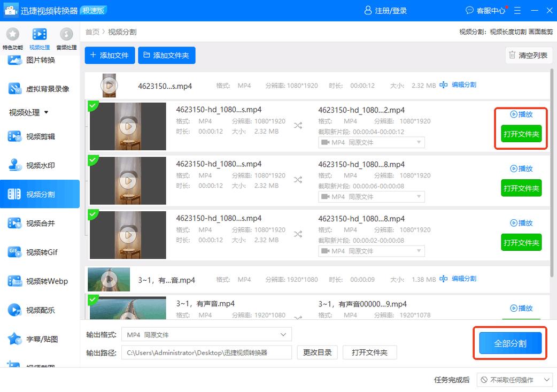The height and width of the screenshot is (392, 557).
Task: Click bottom 打开文件夹 next to 更改目录
Action: click(x=369, y=352)
